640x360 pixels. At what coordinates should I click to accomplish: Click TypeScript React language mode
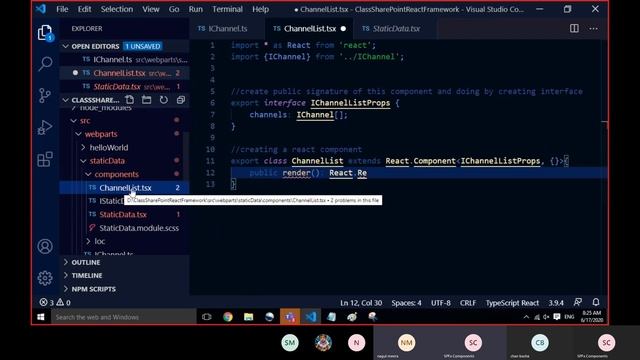pyautogui.click(x=512, y=303)
